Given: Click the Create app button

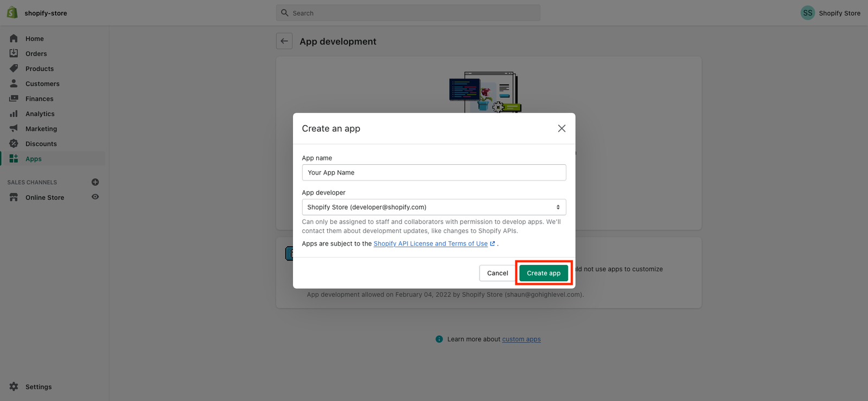Looking at the screenshot, I should pyautogui.click(x=543, y=273).
